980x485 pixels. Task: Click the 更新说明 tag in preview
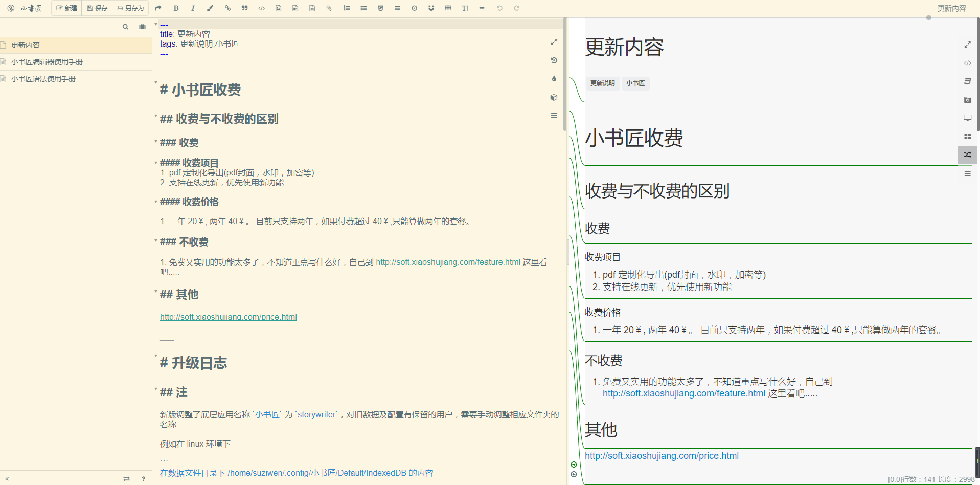(x=602, y=83)
